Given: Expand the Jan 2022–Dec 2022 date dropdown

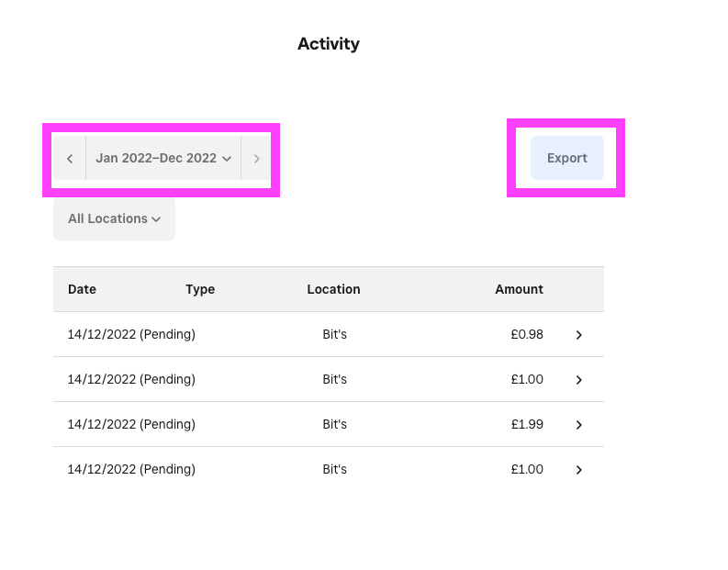Looking at the screenshot, I should coord(162,159).
